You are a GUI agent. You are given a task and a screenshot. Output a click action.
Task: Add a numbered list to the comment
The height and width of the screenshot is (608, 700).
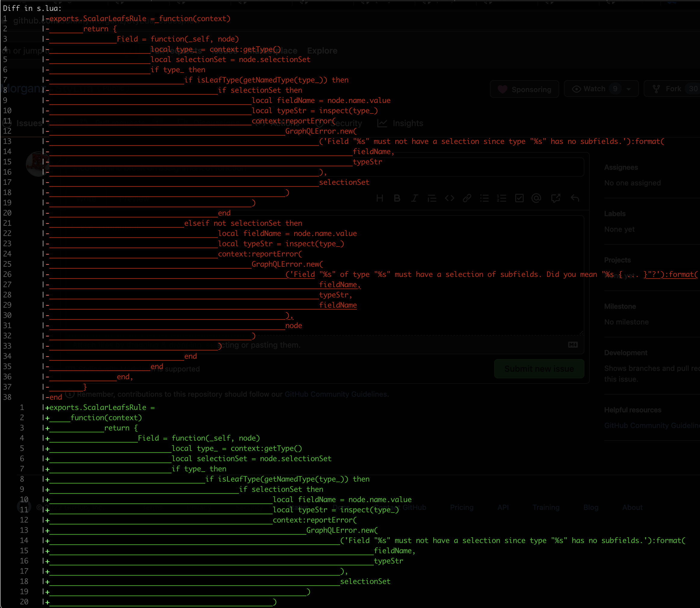(502, 198)
